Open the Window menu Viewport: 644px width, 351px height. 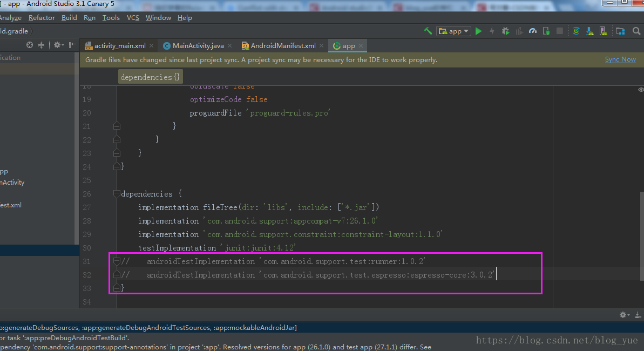coord(158,18)
